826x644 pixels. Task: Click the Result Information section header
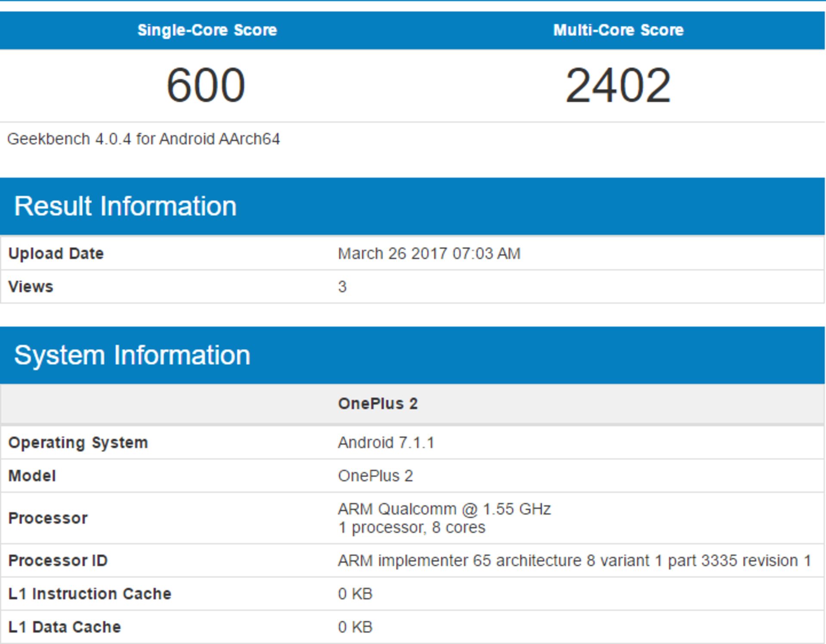click(125, 206)
